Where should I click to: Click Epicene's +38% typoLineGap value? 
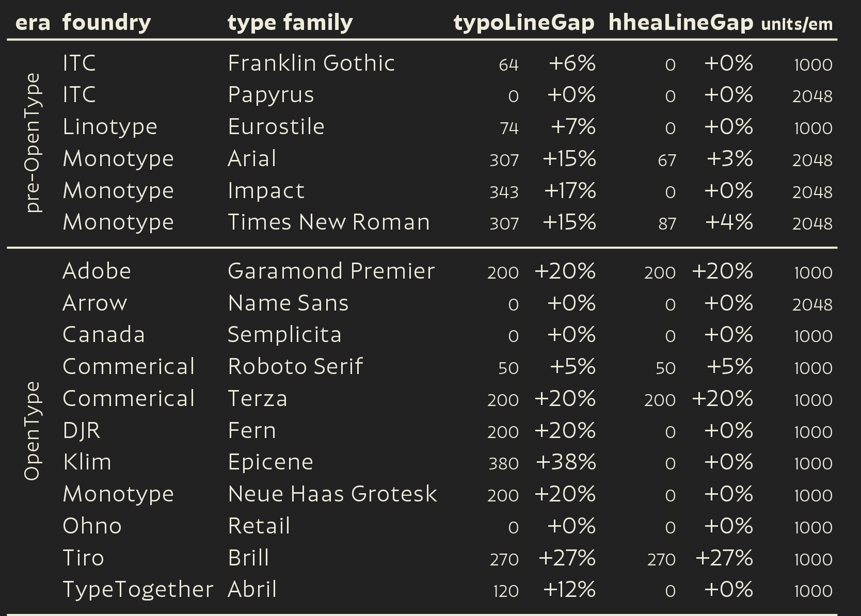click(566, 462)
